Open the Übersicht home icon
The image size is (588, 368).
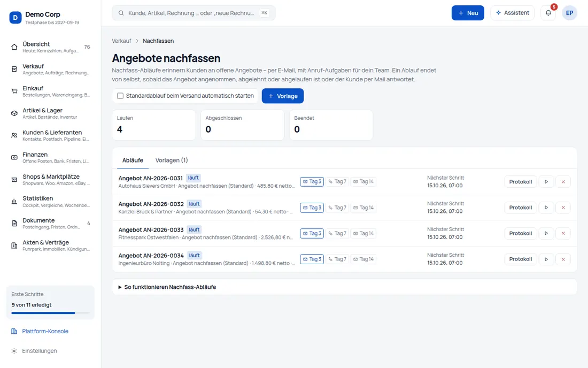tap(14, 47)
